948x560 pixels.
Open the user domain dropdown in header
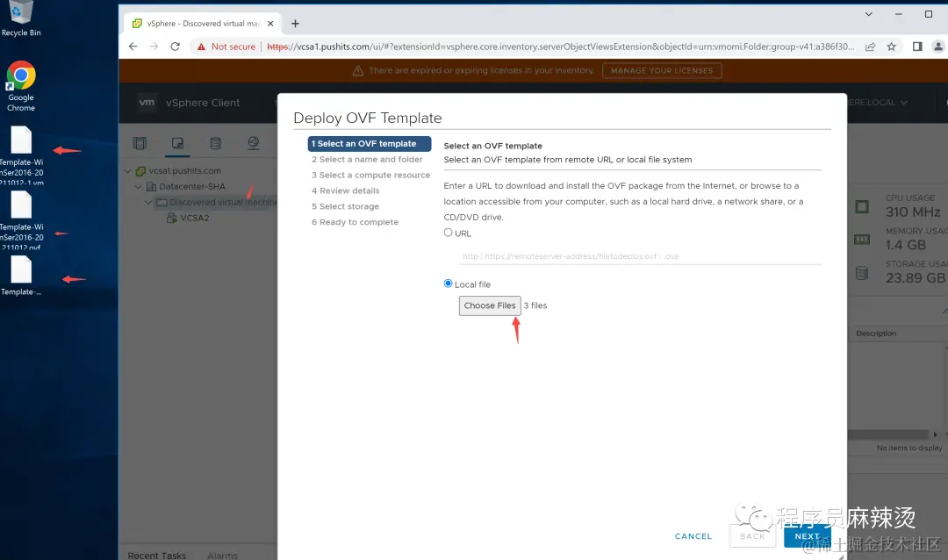pos(878,102)
